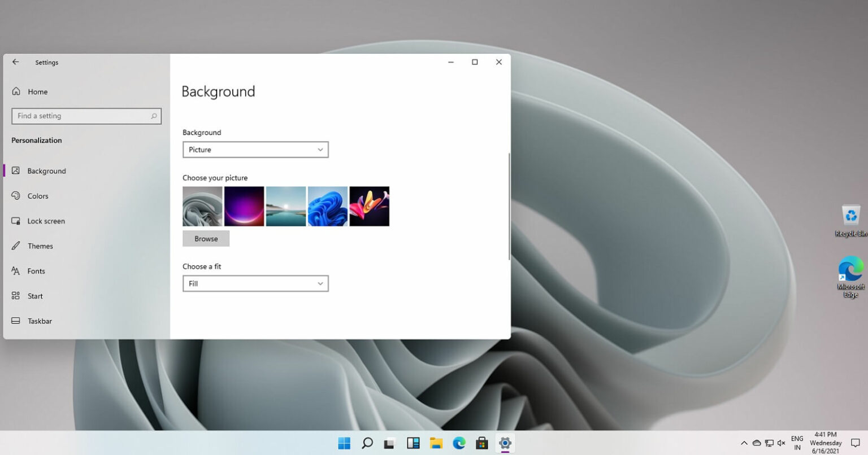This screenshot has width=868, height=455.
Task: Open Colors settings from sidebar
Action: tap(38, 196)
